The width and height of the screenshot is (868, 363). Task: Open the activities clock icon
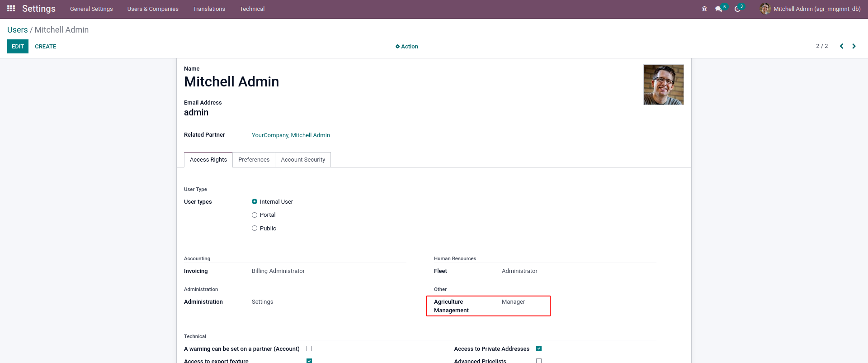[x=737, y=9]
